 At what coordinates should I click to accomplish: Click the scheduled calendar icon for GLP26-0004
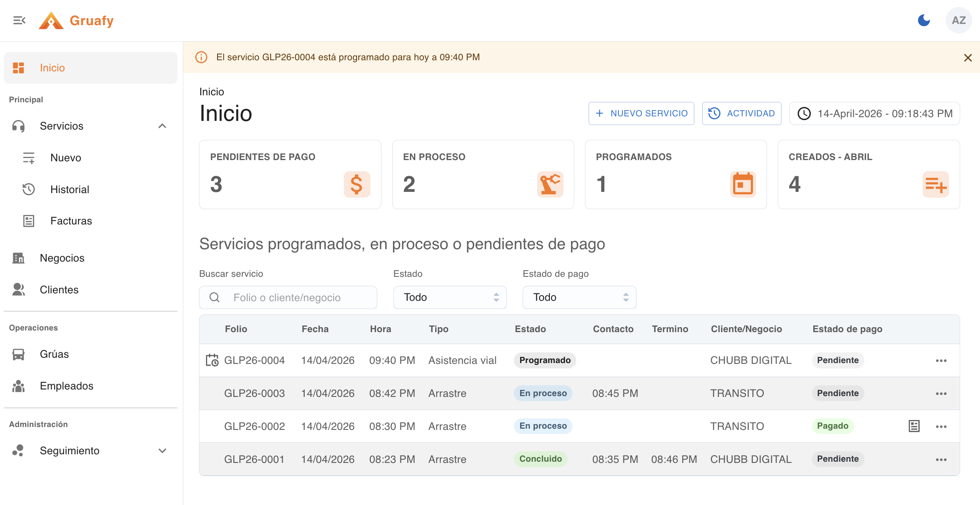coord(212,360)
